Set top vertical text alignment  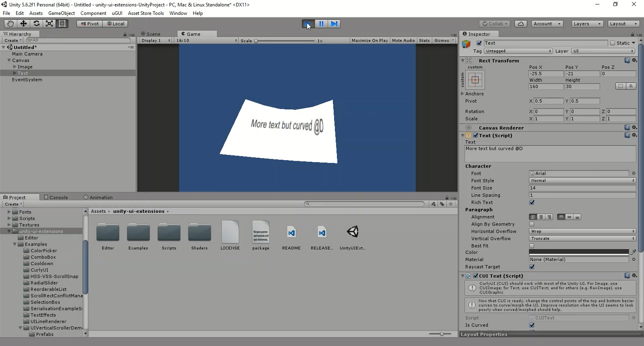tap(561, 217)
